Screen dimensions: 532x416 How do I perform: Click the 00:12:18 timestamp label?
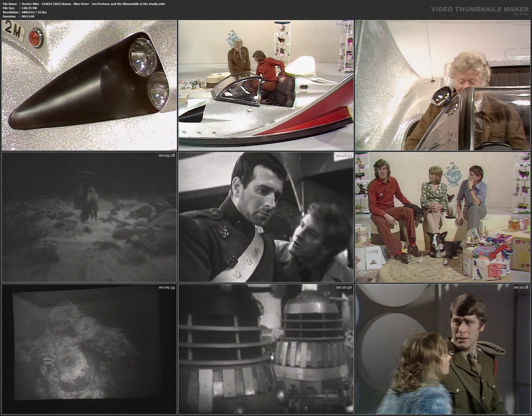tap(521, 287)
